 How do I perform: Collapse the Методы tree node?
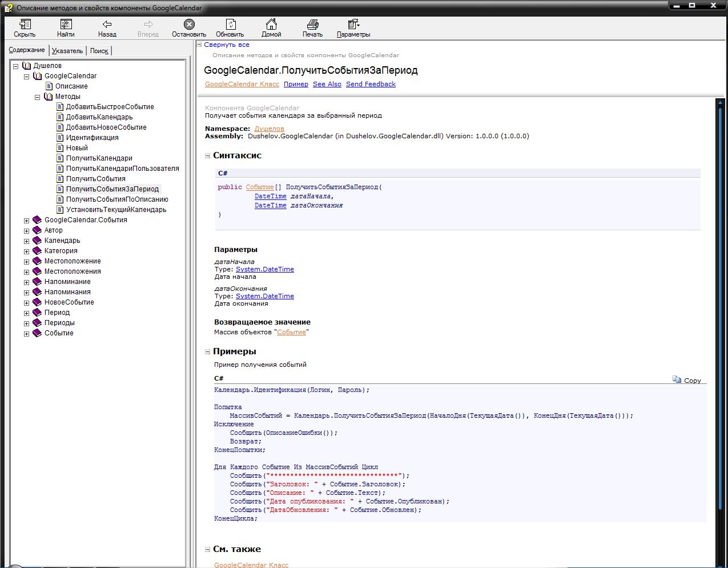[37, 97]
